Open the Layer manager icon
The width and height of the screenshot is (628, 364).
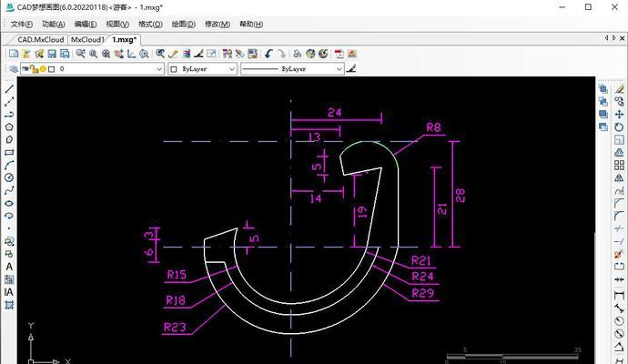(14, 69)
